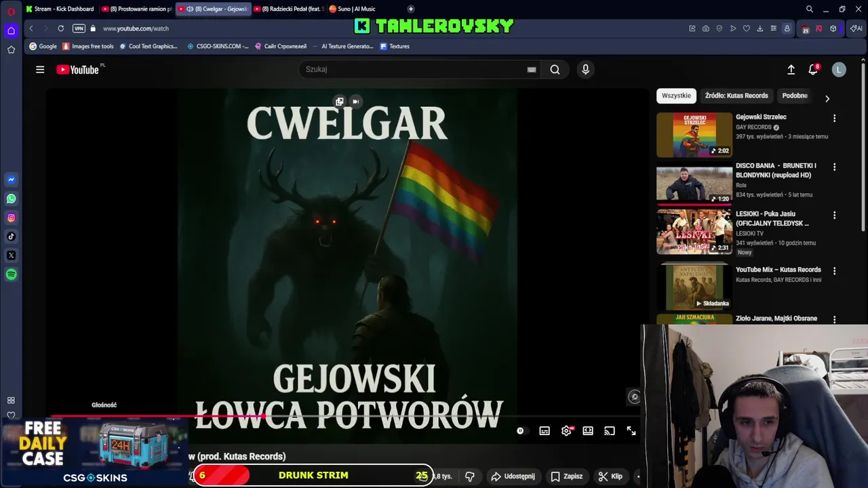868x488 pixels.
Task: Open the YouTube hamburger guide menu
Action: click(40, 69)
